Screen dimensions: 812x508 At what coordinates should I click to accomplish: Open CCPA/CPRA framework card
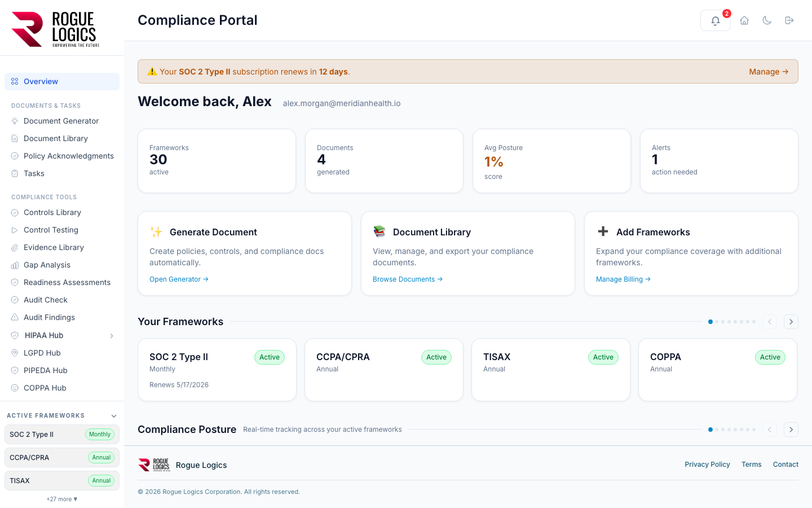(x=384, y=370)
